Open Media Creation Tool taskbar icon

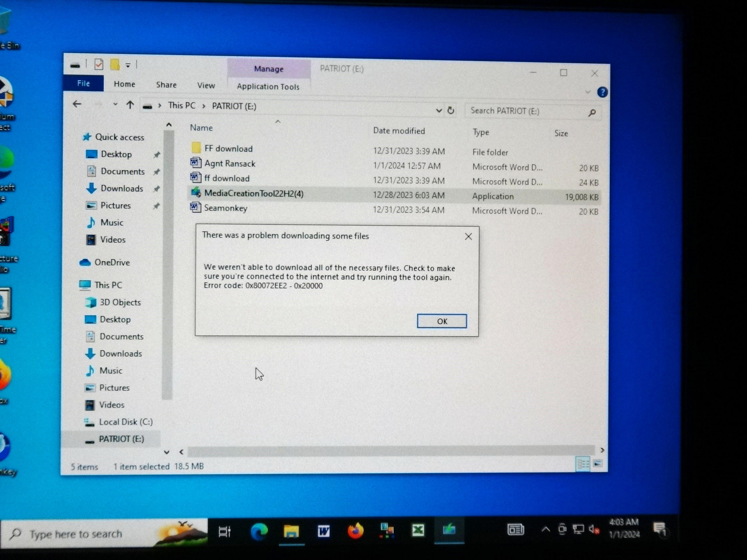tap(449, 530)
